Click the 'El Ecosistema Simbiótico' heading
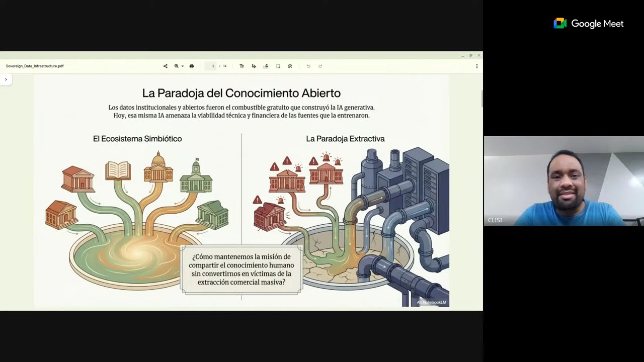 point(137,139)
